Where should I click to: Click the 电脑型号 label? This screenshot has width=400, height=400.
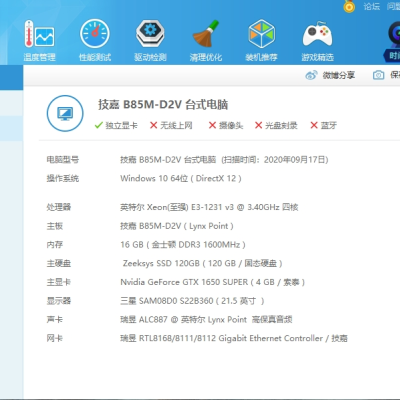tap(63, 160)
